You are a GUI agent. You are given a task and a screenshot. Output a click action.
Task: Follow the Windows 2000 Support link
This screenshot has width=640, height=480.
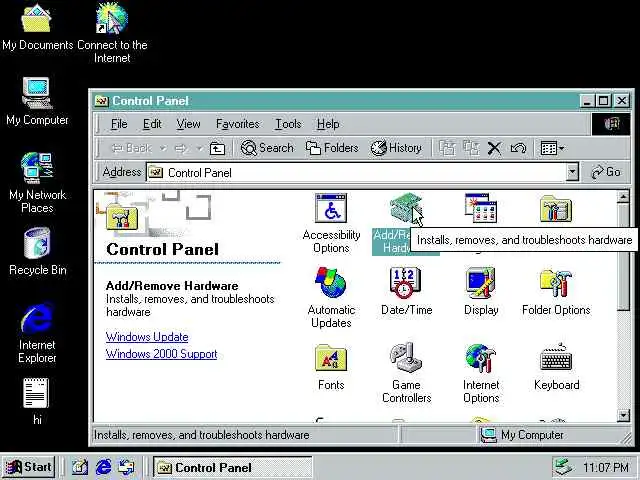pos(161,354)
